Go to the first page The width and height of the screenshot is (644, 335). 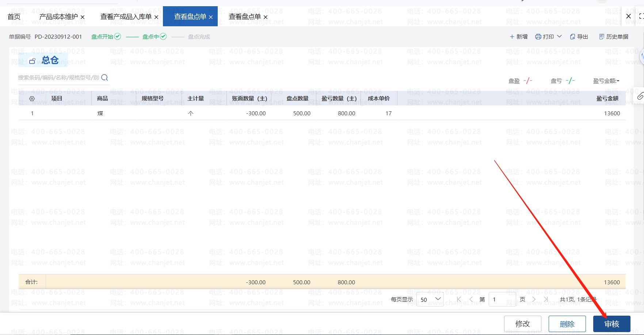tap(459, 299)
